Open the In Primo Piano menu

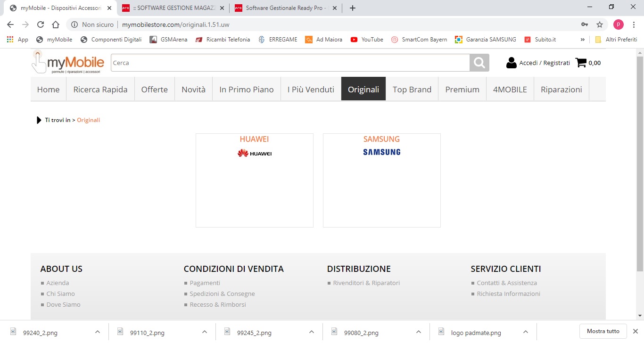pos(247,90)
